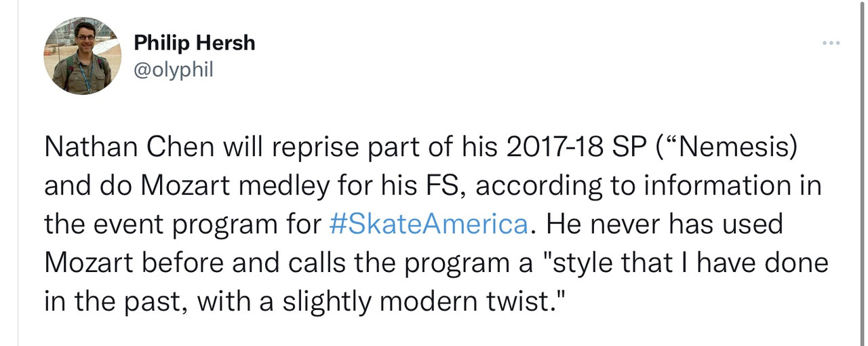The image size is (868, 346).
Task: Open the #SkateAmerica hashtag
Action: [x=428, y=223]
